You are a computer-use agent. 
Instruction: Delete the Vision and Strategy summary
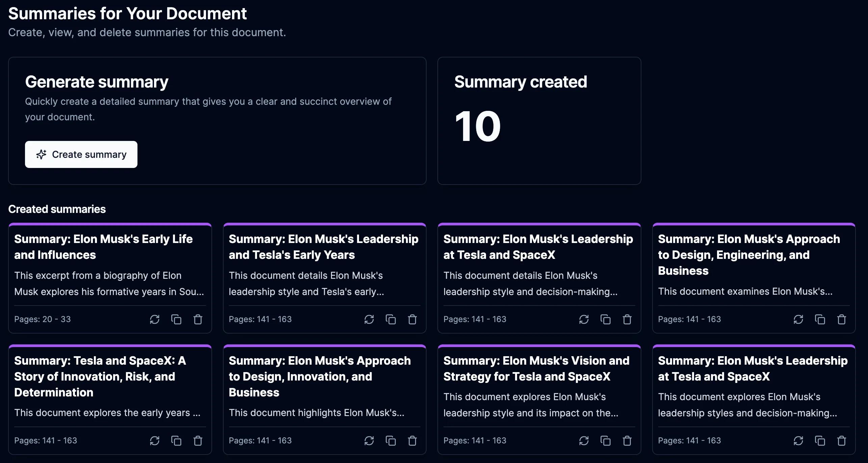627,441
